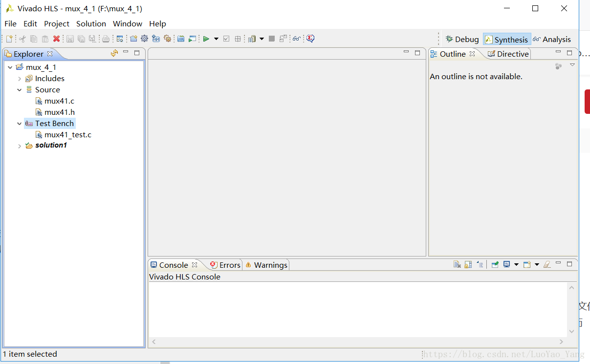Click the Run C/RTL Cosimulation checkmark icon
The image size is (590, 364).
[226, 39]
